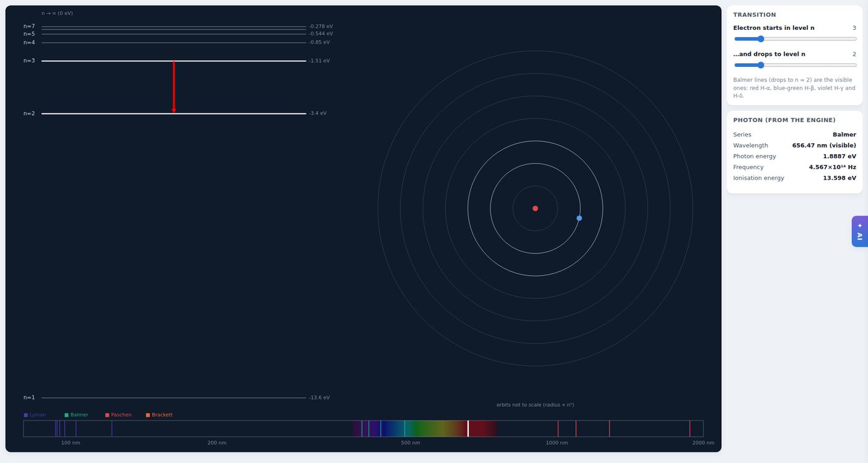This screenshot has width=868, height=463.
Task: Click the 100 nm axis label
Action: pos(71,443)
